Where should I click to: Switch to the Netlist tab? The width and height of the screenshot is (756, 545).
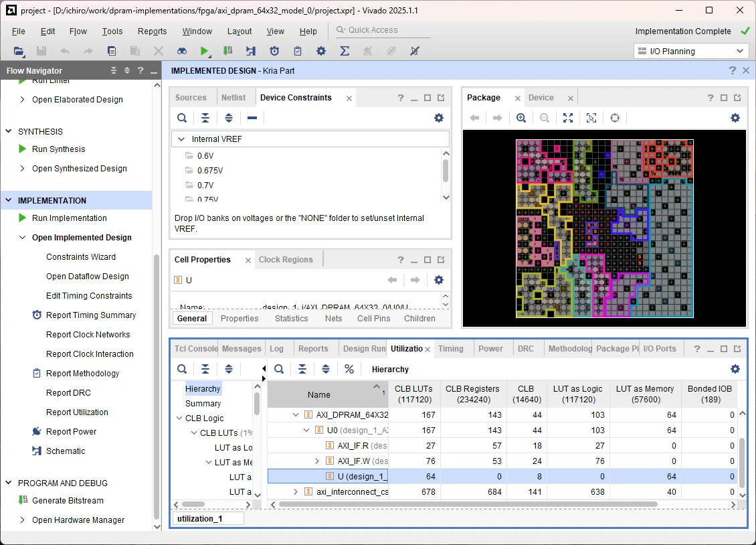click(233, 98)
